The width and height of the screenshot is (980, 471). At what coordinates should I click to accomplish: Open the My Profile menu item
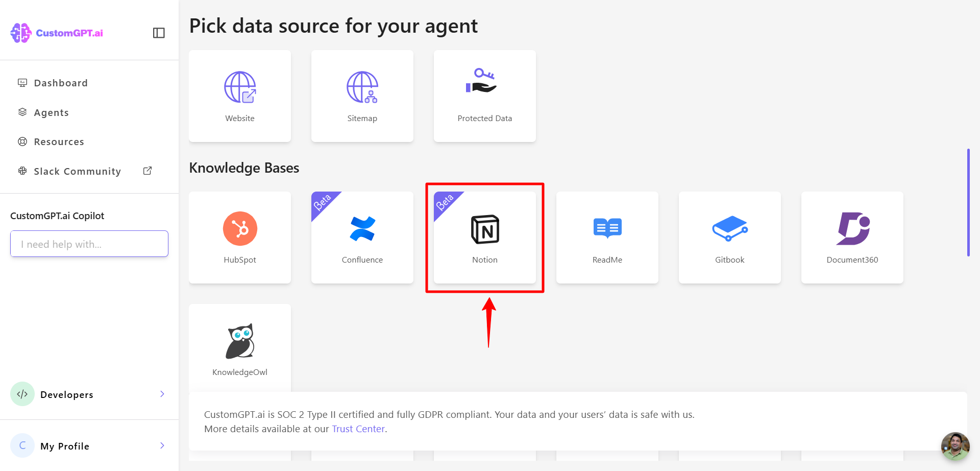point(89,445)
